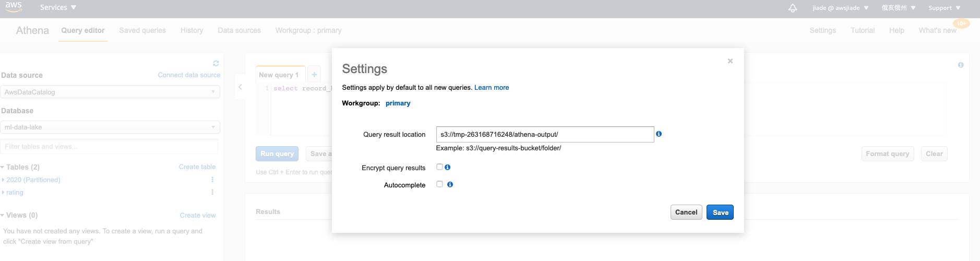Follow the Learn more link
980x261 pixels.
[x=491, y=88]
